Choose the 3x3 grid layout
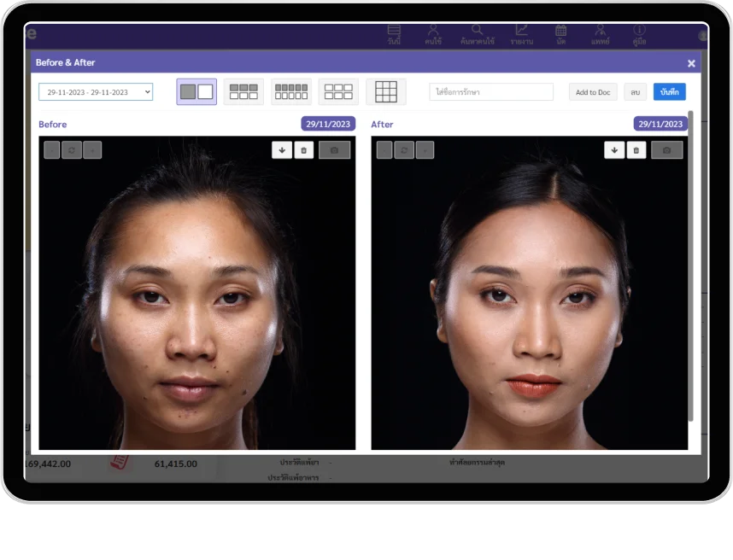The height and width of the screenshot is (560, 733). pos(386,91)
